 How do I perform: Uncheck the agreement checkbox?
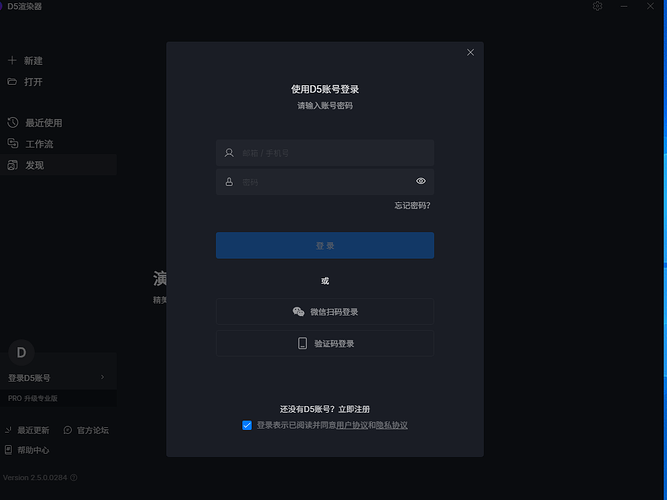click(x=247, y=425)
